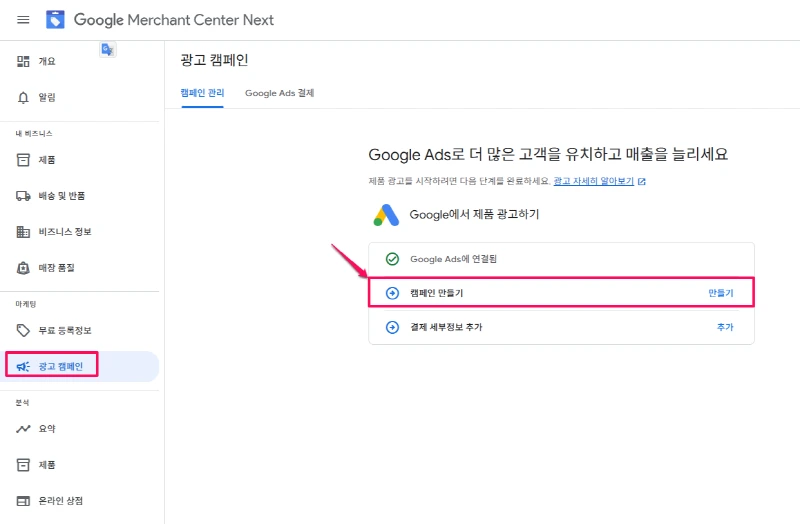Open the 광고 자세히 알아보기 link
Image resolution: width=800 pixels, height=524 pixels.
593,181
